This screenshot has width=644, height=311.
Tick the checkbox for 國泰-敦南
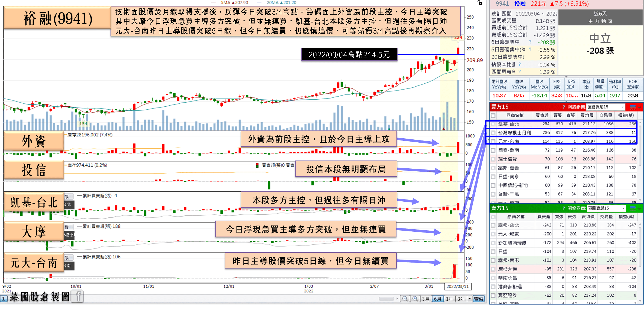tap(493, 150)
